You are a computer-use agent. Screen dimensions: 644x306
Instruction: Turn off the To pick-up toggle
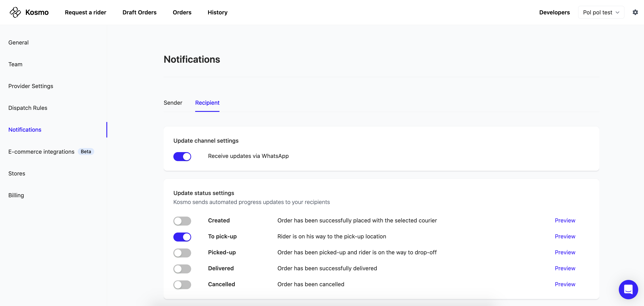coord(182,237)
